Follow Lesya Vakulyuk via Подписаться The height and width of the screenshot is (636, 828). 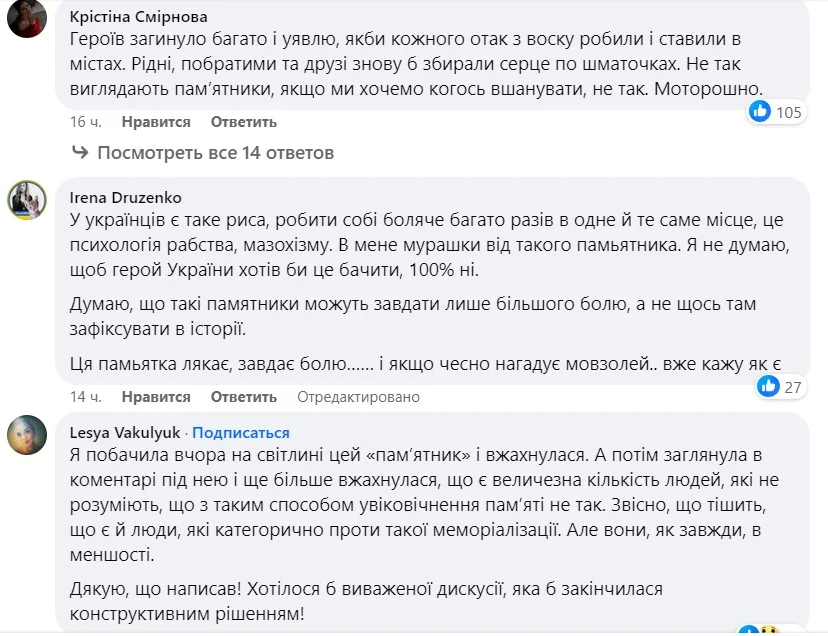click(x=241, y=433)
